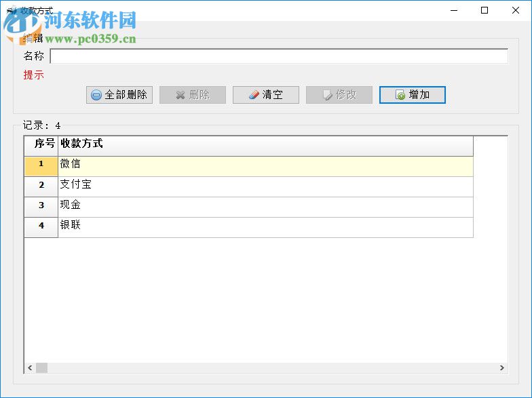Click the 清空 (clear) button
Viewport: 532px width, 398px height.
(x=266, y=95)
